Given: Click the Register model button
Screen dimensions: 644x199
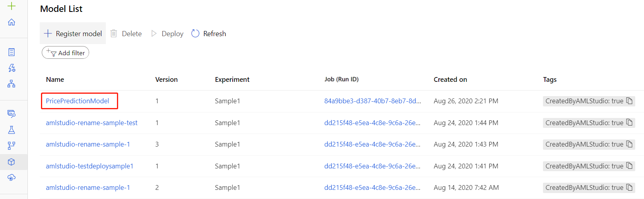Looking at the screenshot, I should (x=73, y=34).
